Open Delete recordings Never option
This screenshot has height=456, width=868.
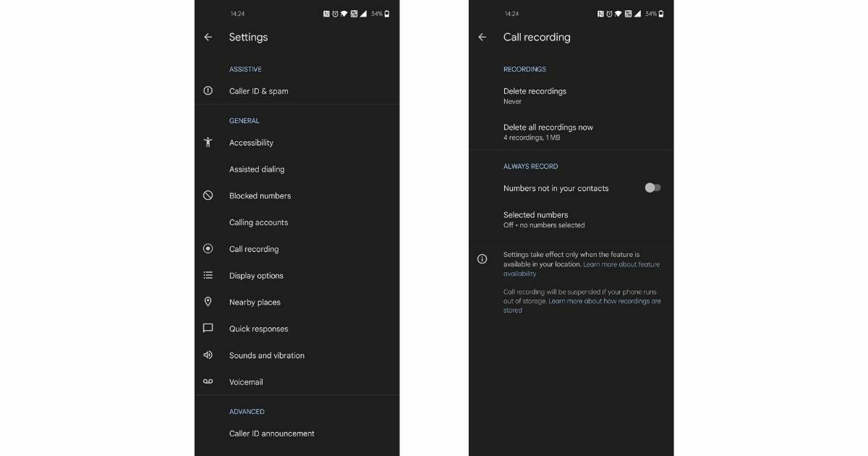[571, 96]
